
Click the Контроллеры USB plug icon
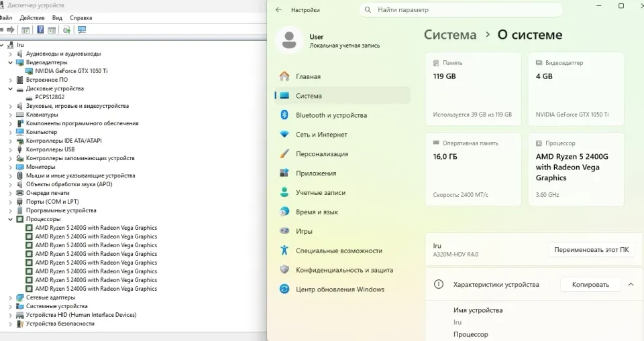[x=19, y=149]
